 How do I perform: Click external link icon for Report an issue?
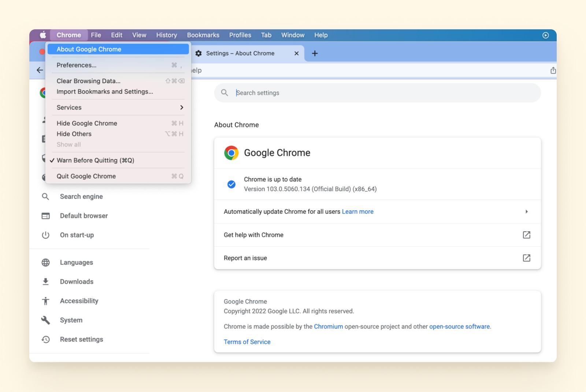tap(526, 258)
